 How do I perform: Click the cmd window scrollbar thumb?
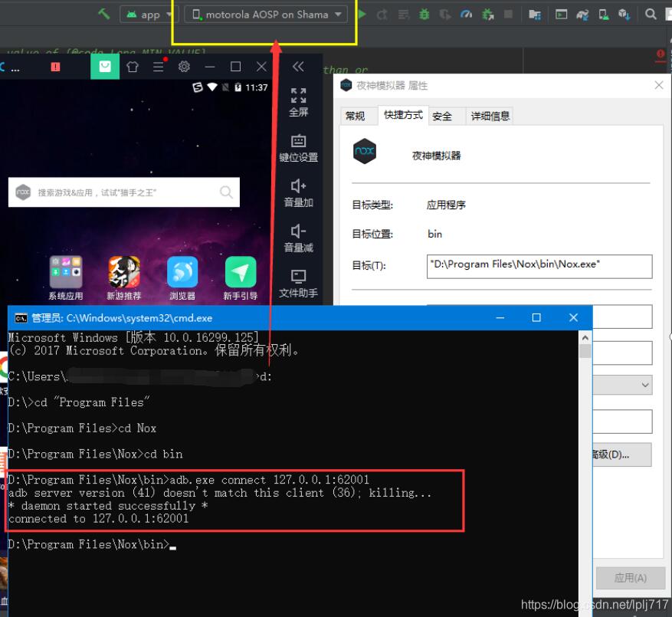pyautogui.click(x=585, y=351)
